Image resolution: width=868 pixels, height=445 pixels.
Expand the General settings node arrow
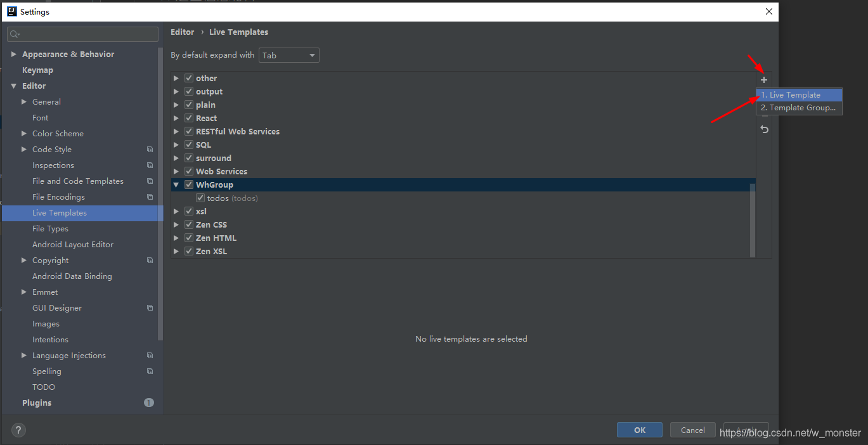pyautogui.click(x=24, y=101)
